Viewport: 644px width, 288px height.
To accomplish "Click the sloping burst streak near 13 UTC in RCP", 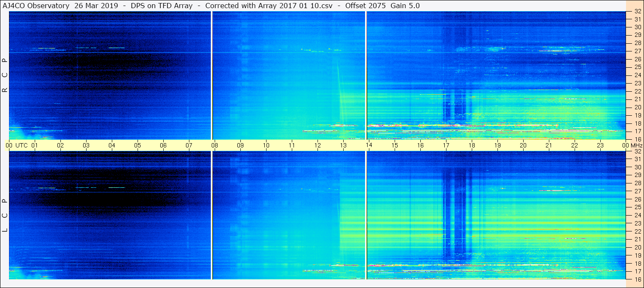I will point(340,92).
